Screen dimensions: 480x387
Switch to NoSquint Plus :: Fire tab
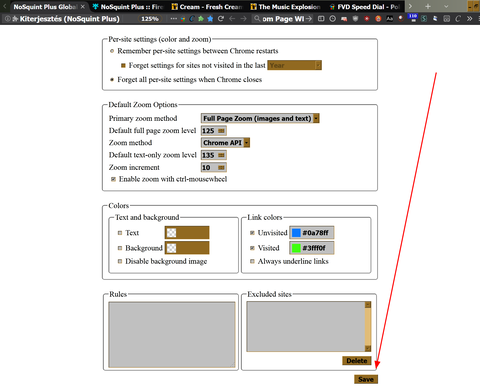128,6
